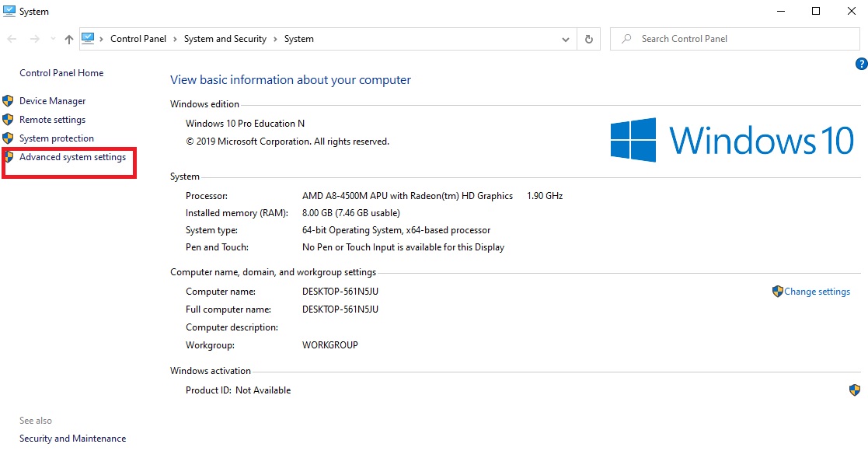Minimize the System window
This screenshot has width=868, height=458.
pyautogui.click(x=781, y=11)
